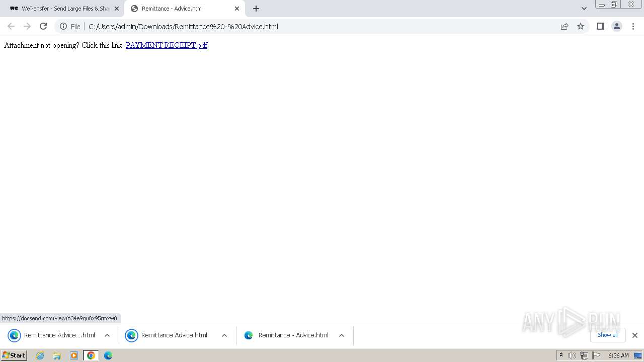
Task: Open Microsoft Edge from taskbar
Action: click(108, 355)
